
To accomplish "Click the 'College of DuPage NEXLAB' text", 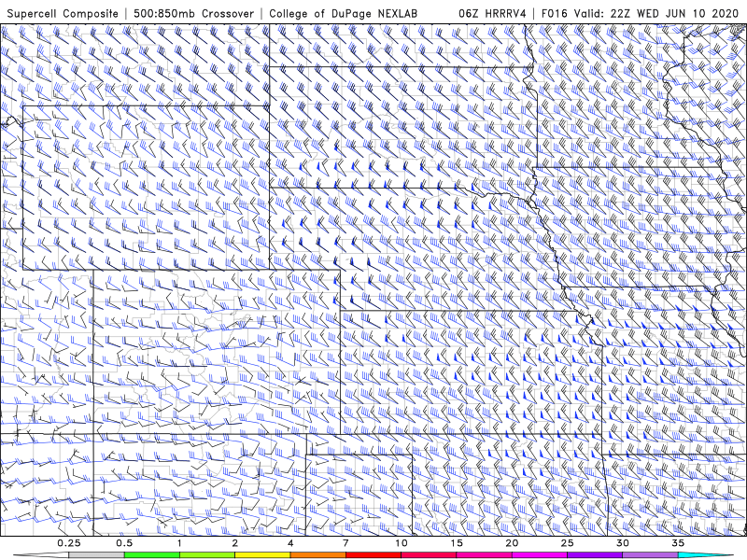I will (x=343, y=13).
